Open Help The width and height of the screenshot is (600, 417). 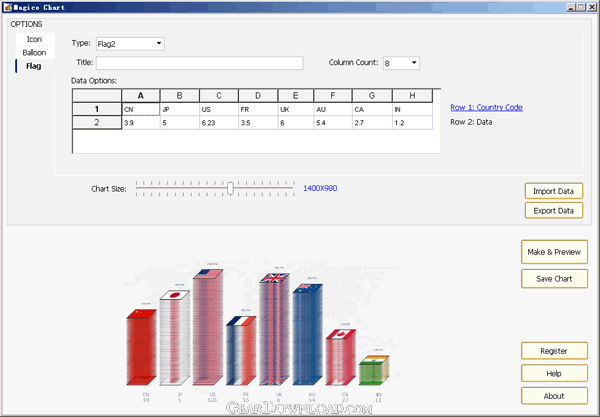coord(554,373)
